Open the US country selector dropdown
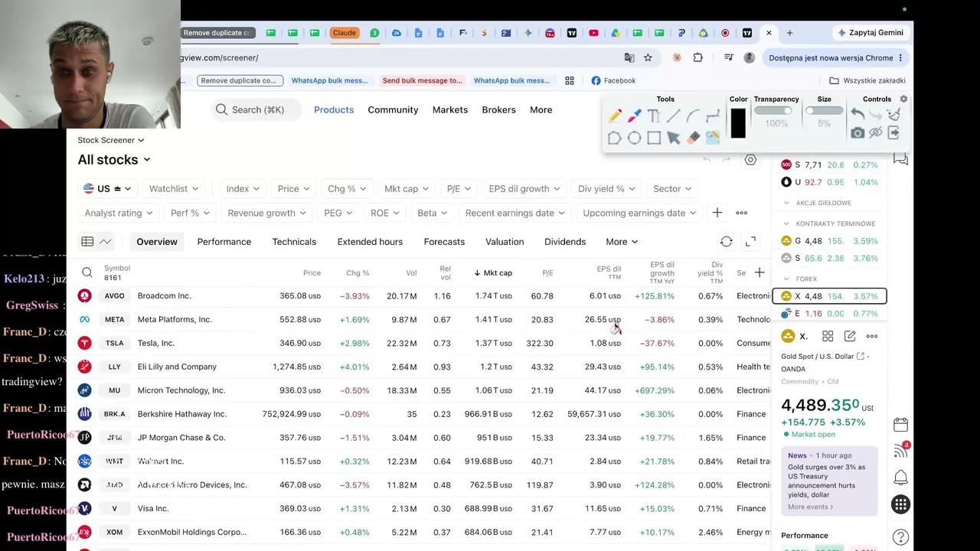The image size is (980, 551). 107,189
